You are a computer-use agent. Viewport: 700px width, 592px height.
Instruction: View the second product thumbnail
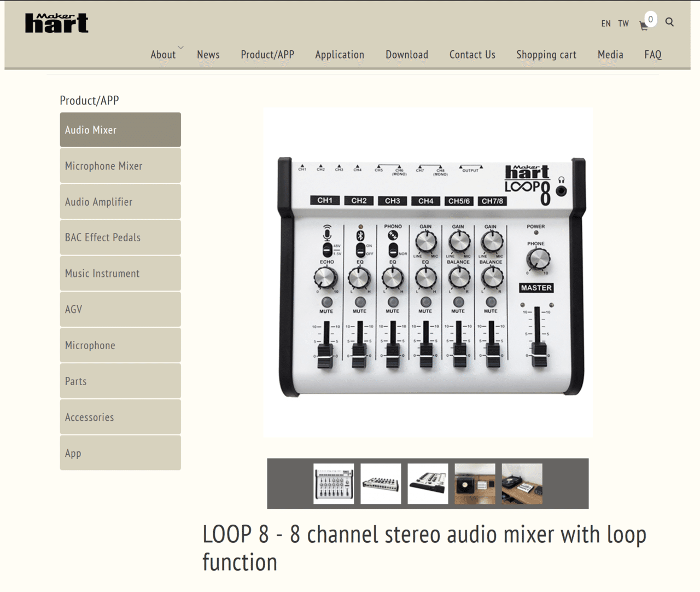tap(381, 483)
